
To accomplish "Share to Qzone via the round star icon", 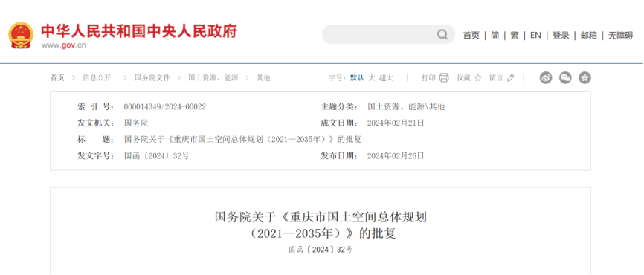I will pos(585,77).
